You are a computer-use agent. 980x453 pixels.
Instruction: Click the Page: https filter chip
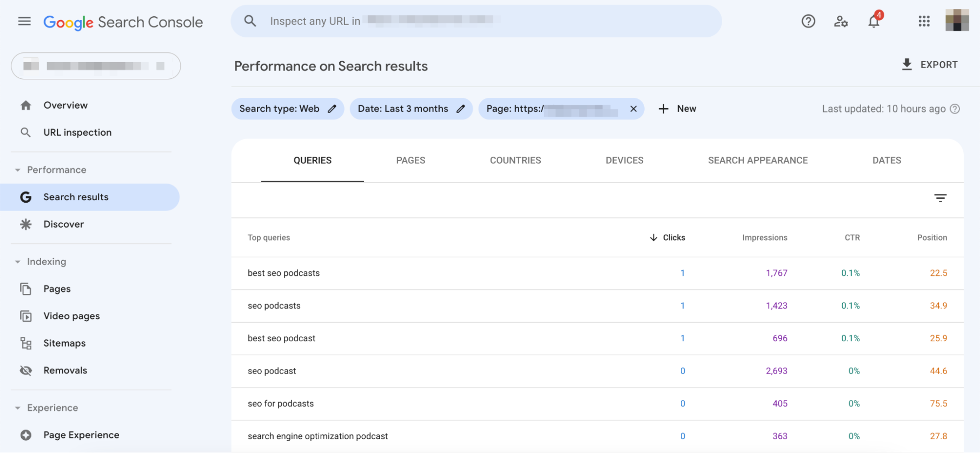[x=561, y=109]
